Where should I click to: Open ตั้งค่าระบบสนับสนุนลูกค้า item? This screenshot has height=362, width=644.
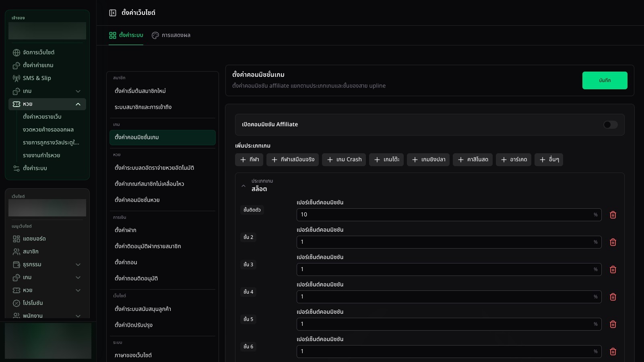(163, 309)
